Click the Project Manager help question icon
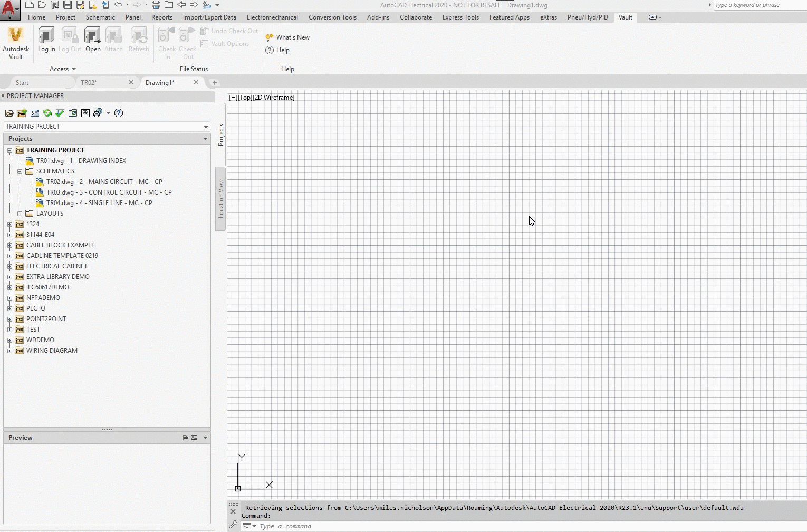Screen dimensions: 807x532 tap(119, 113)
